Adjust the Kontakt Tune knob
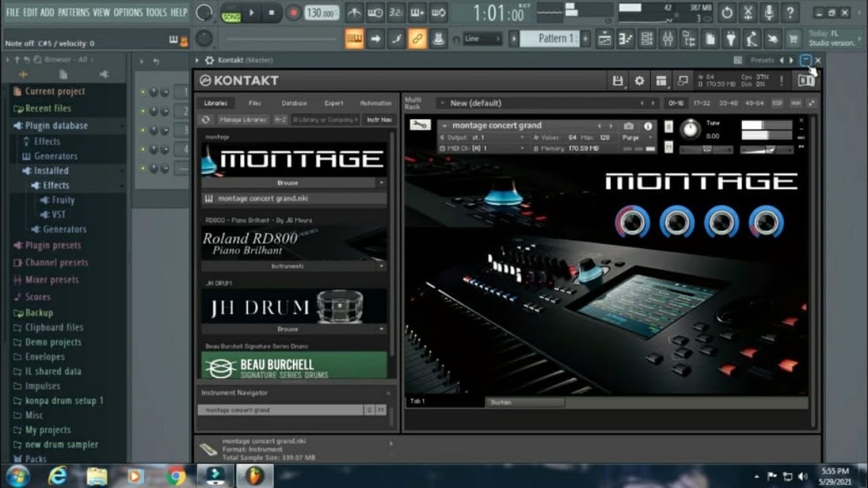 pyautogui.click(x=690, y=129)
